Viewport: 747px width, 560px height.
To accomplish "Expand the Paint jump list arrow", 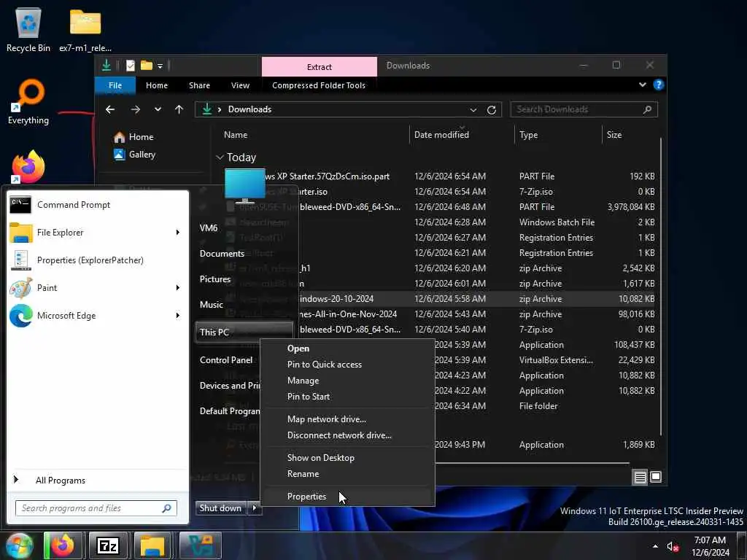I will 178,287.
